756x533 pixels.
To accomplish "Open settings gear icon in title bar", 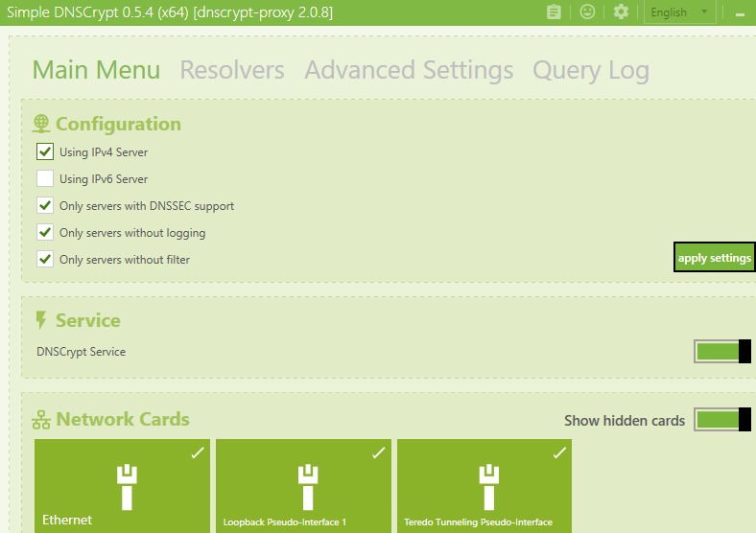I will coord(621,12).
